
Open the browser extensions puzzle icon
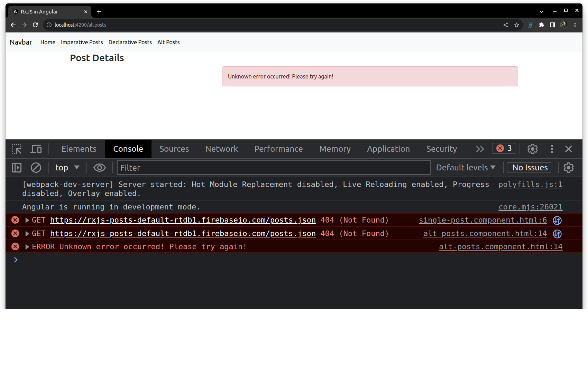coord(542,25)
